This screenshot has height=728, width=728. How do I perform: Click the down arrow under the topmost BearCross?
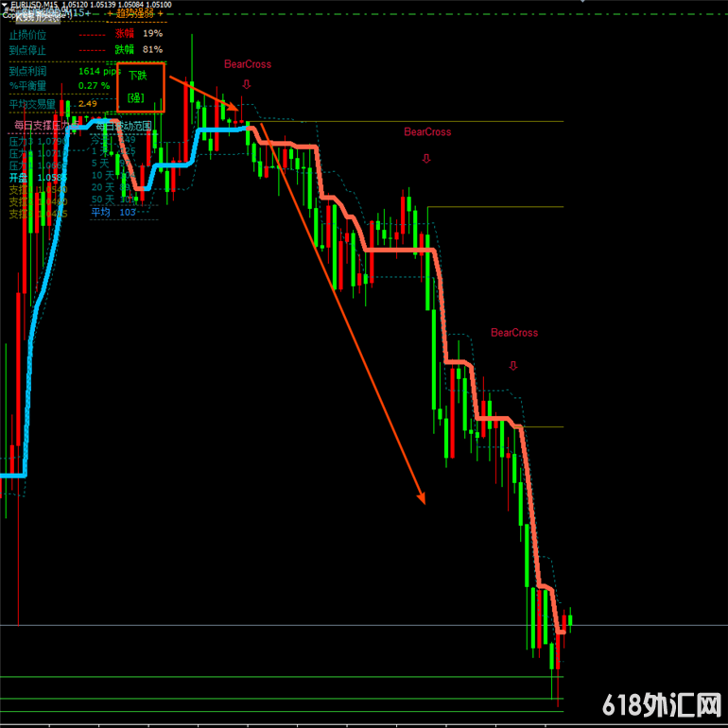point(247,84)
